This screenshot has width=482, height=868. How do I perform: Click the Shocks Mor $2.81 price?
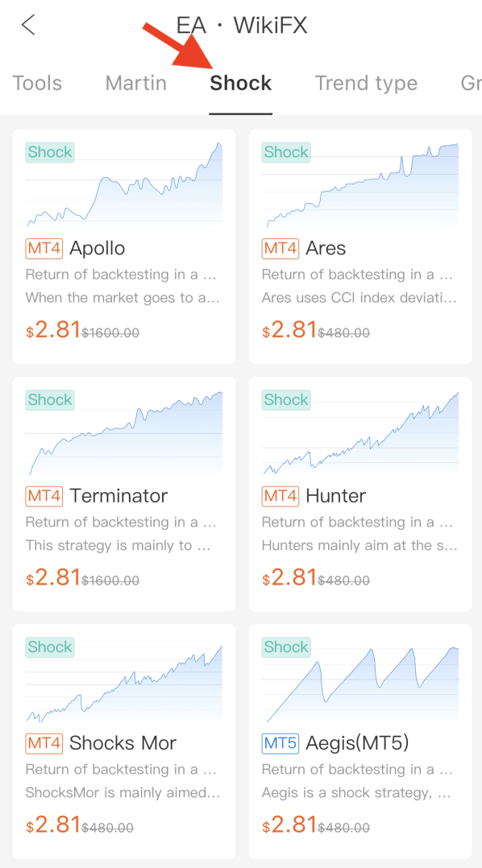click(x=54, y=825)
